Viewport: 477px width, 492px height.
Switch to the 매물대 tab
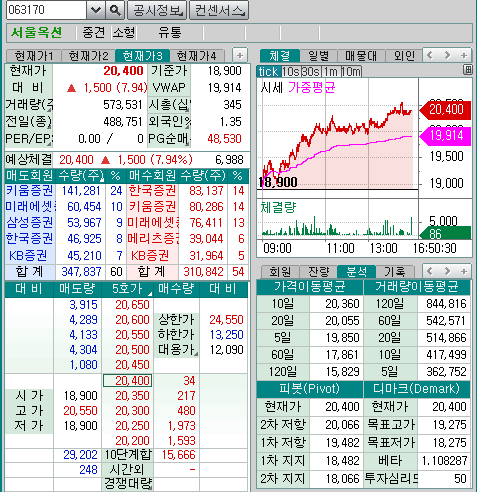[x=361, y=56]
